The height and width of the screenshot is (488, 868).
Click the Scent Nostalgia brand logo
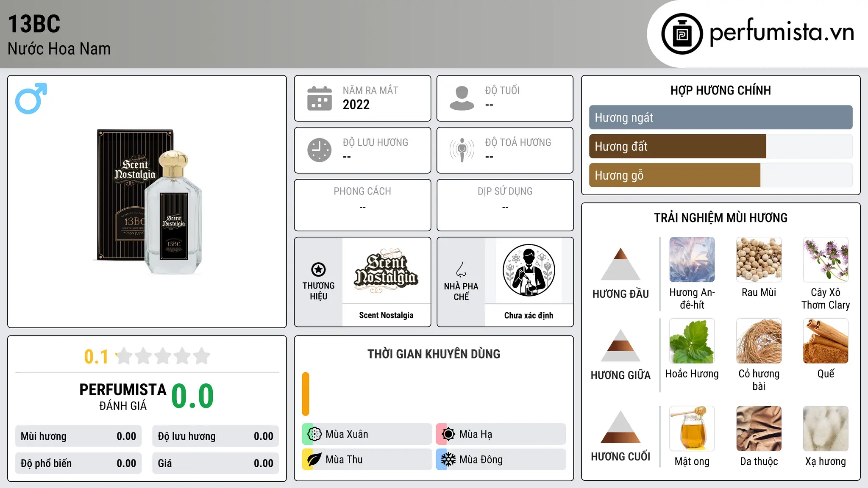[x=386, y=271]
